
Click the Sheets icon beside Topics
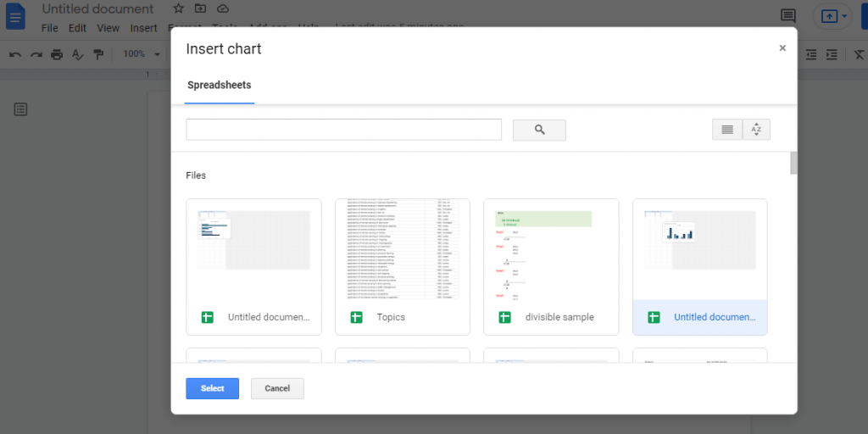pyautogui.click(x=356, y=318)
